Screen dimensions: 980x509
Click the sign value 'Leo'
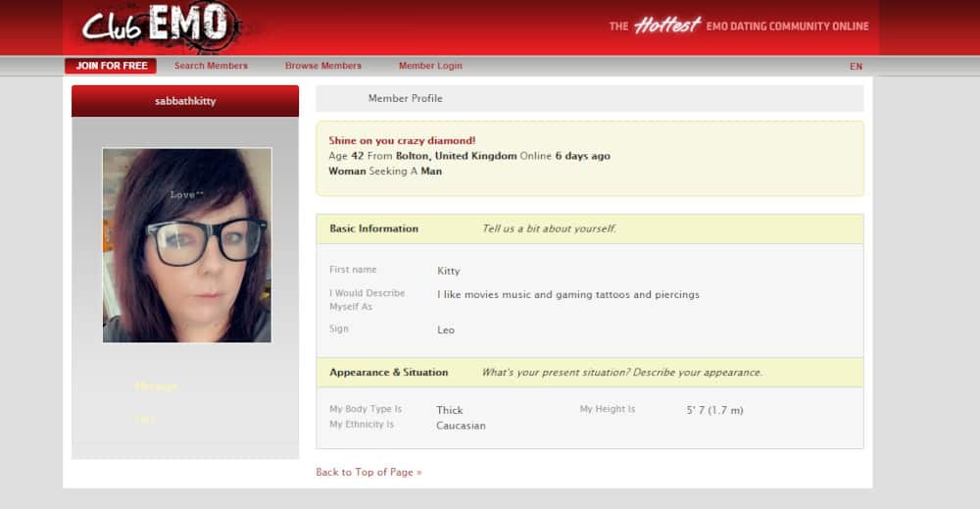[446, 331]
